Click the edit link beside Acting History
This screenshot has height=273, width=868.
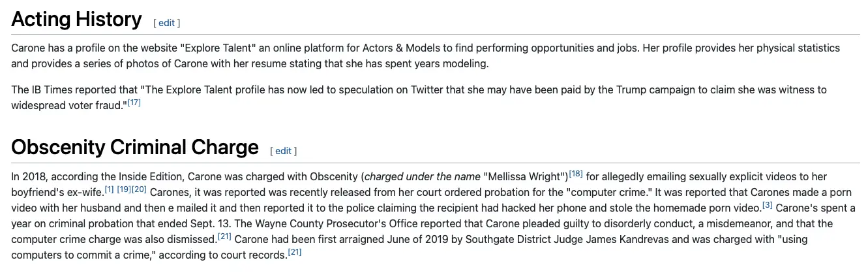(167, 23)
